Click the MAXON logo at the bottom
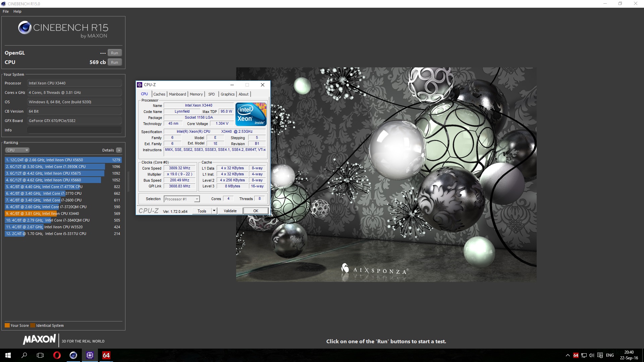This screenshot has height=362, width=644. [39, 340]
